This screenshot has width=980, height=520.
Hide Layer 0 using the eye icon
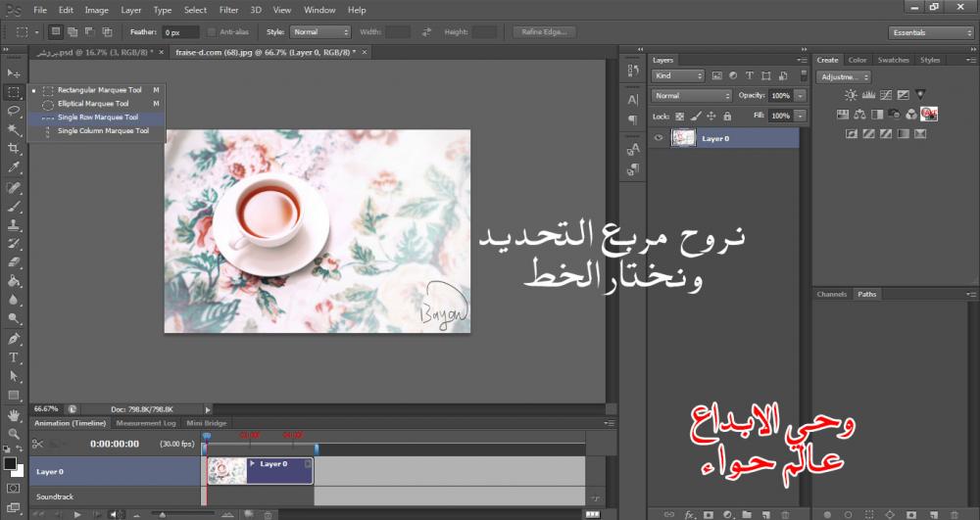(659, 139)
